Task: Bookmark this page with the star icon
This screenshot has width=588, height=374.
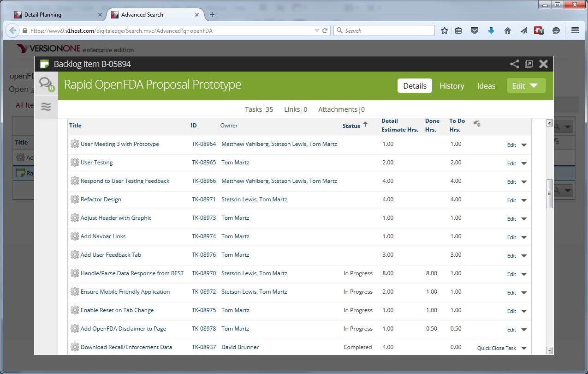Action: pos(445,30)
